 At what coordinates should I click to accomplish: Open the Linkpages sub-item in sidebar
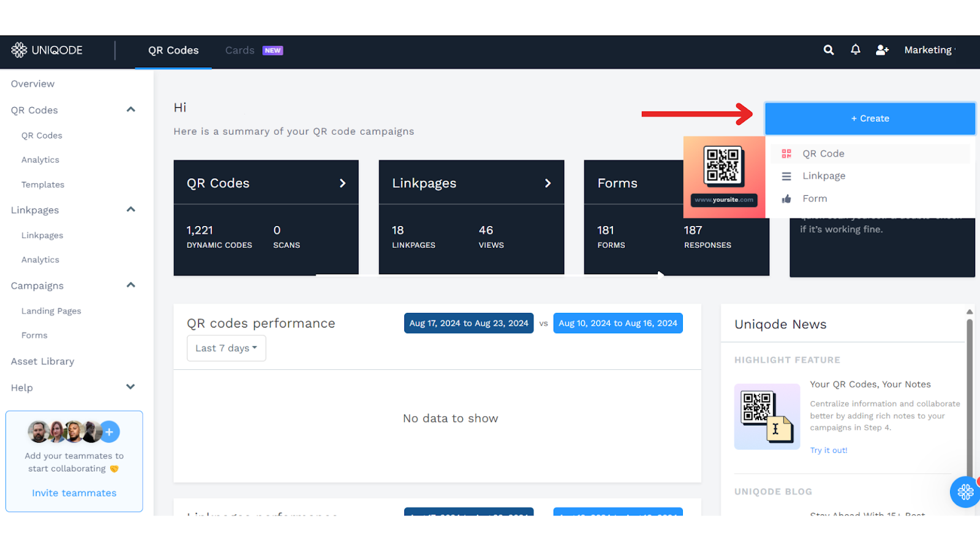click(x=42, y=236)
